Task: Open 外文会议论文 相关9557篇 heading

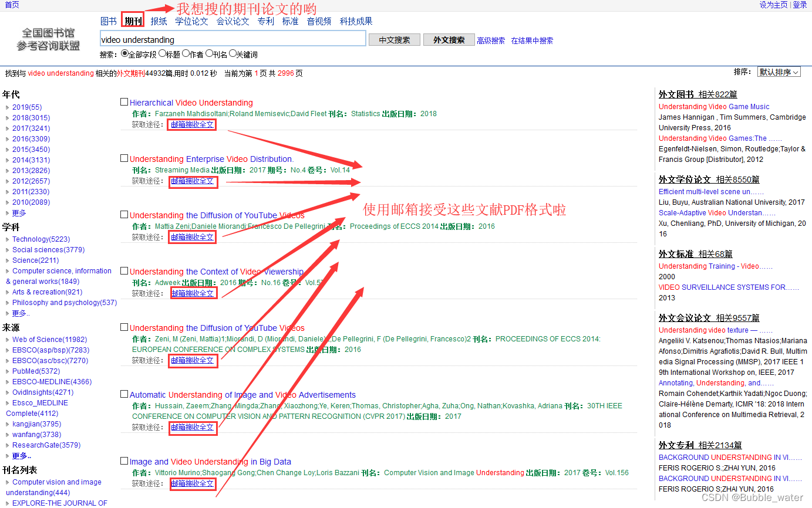Action: tap(709, 318)
